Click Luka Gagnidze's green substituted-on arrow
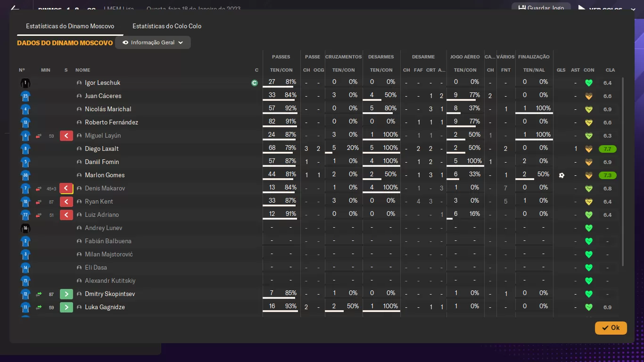 [x=66, y=307]
